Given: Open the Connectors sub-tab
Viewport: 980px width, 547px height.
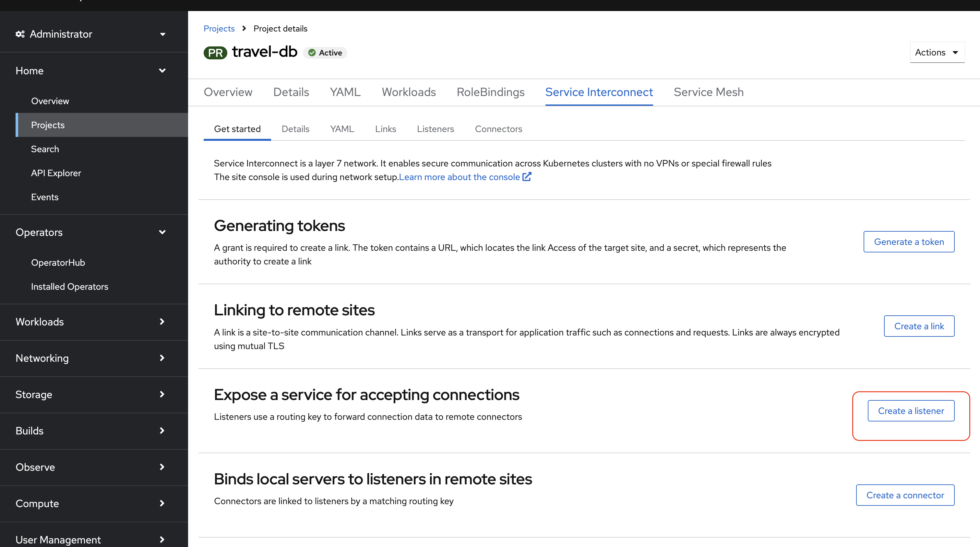Looking at the screenshot, I should tap(498, 129).
